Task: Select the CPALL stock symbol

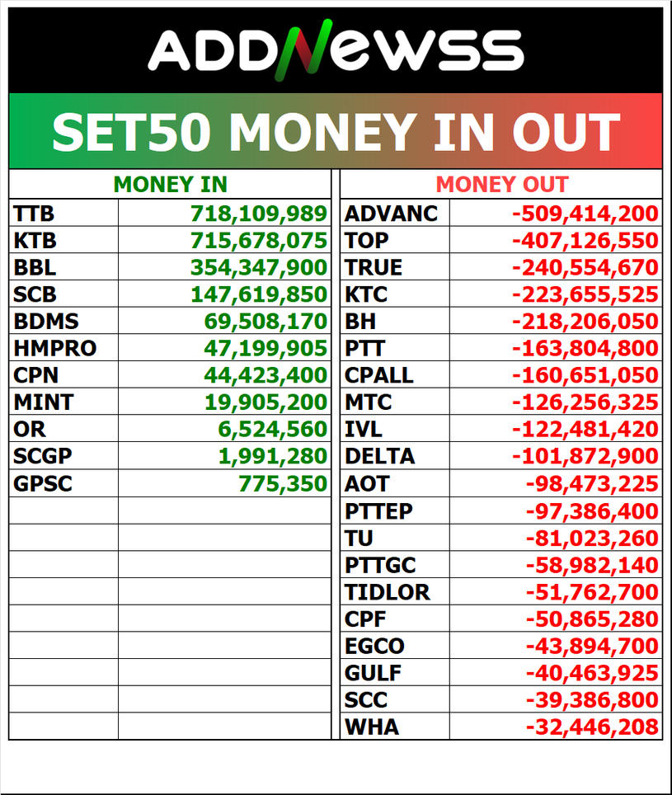Action: point(378,375)
